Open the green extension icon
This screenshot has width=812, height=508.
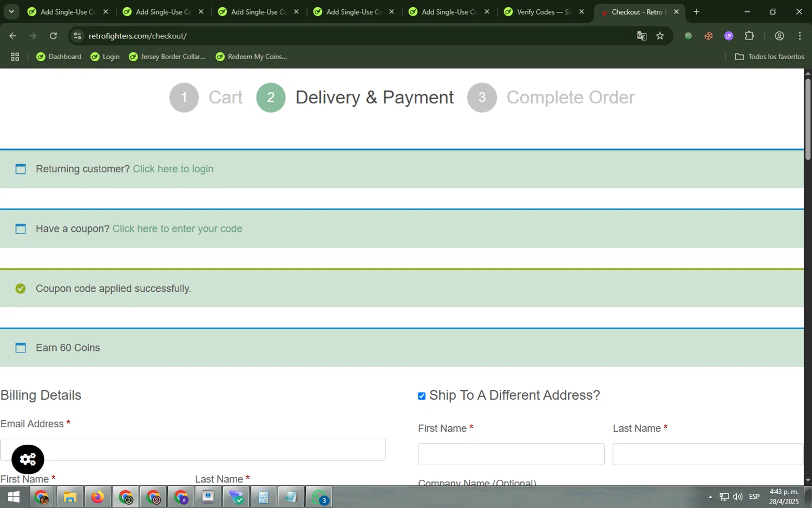688,36
